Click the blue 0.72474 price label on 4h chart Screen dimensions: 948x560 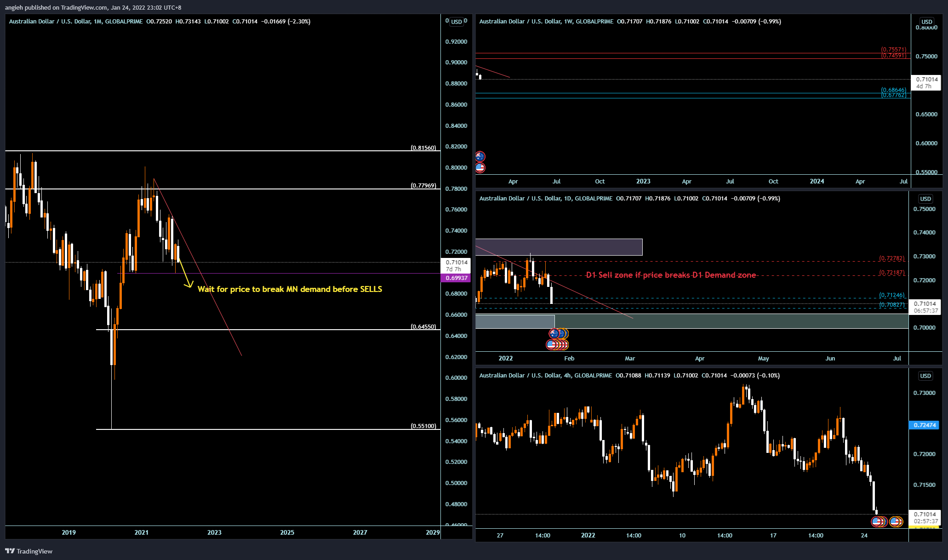pos(925,425)
